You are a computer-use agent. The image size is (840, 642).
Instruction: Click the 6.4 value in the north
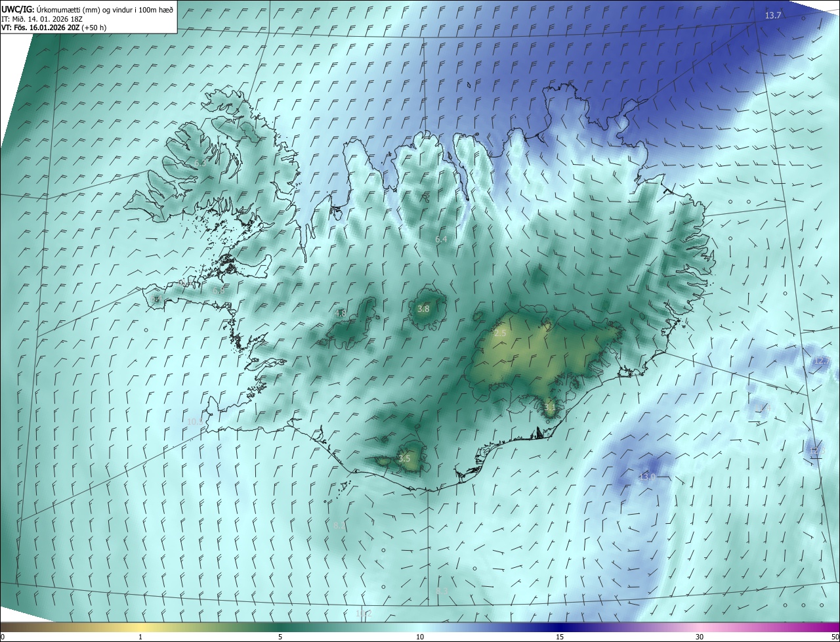(x=441, y=240)
